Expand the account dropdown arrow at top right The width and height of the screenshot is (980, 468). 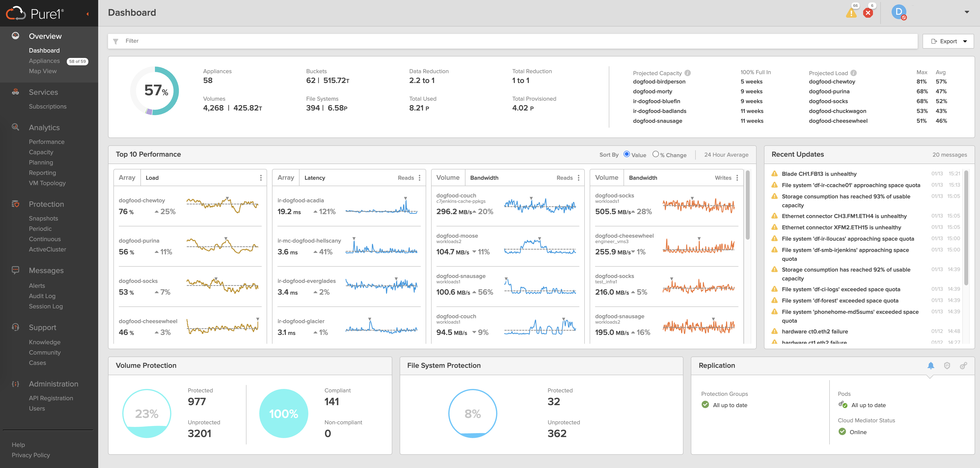point(967,12)
